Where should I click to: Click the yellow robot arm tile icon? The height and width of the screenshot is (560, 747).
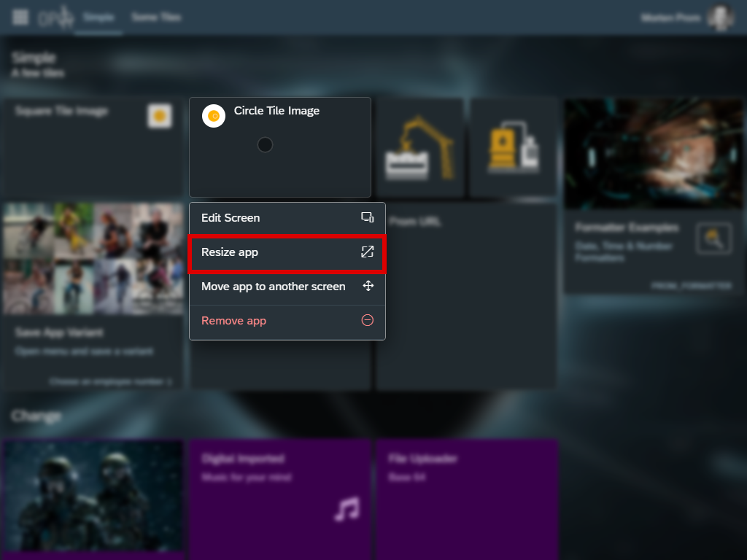click(x=419, y=149)
